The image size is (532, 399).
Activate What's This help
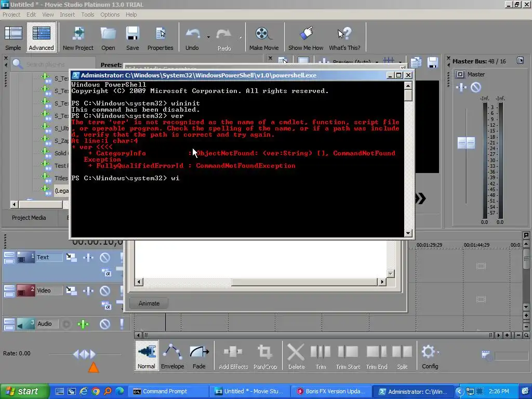pos(344,37)
